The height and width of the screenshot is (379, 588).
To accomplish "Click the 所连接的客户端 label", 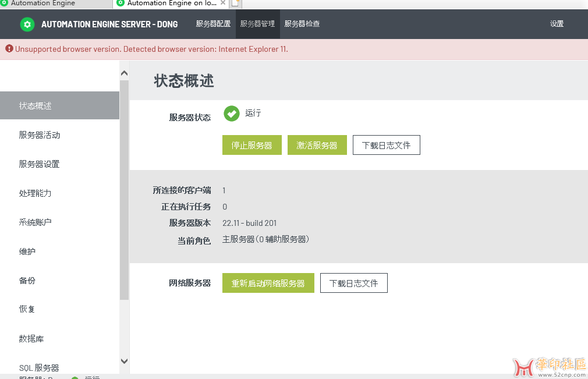I will tap(182, 190).
